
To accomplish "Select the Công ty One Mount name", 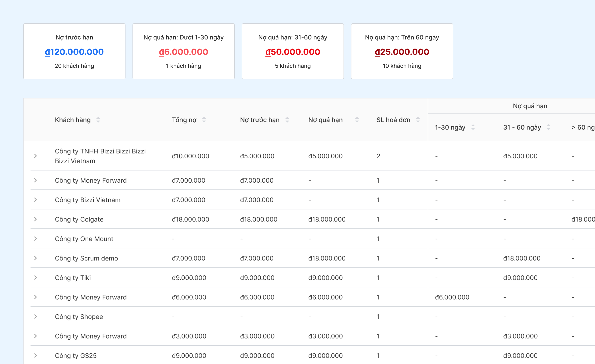I will coord(84,239).
